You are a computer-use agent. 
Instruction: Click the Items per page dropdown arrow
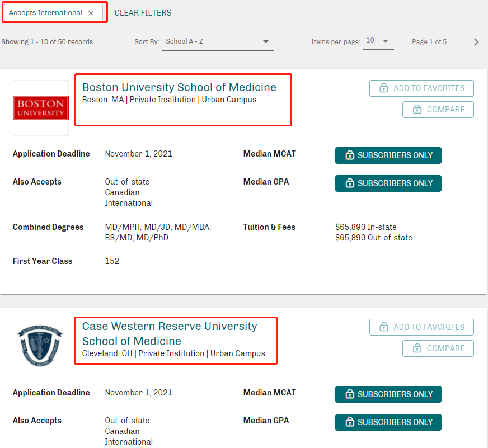tap(386, 41)
